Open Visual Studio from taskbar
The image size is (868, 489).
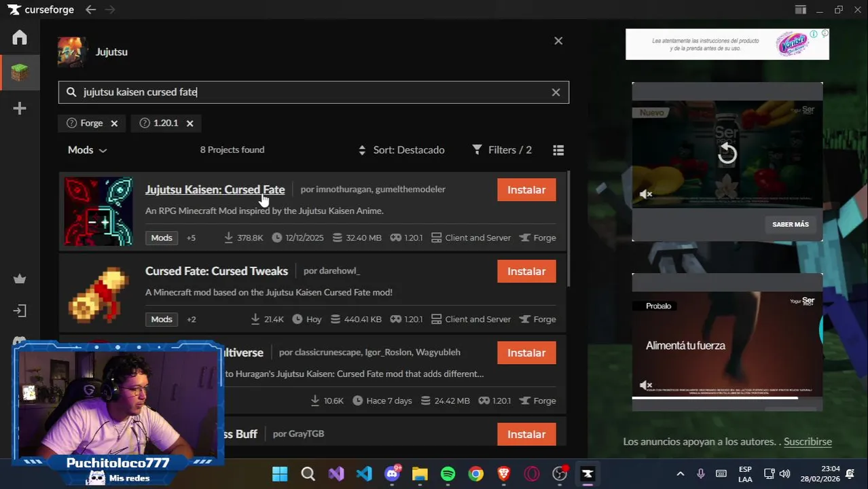336,473
